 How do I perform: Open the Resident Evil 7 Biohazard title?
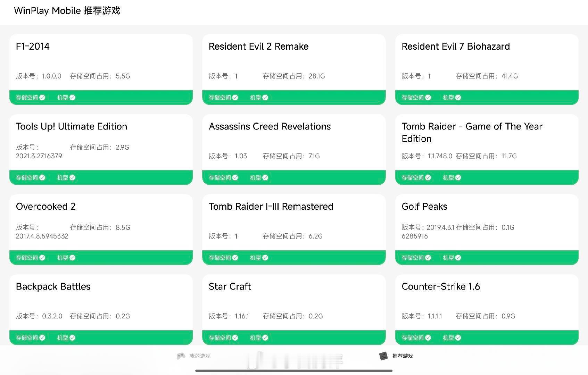pos(456,46)
